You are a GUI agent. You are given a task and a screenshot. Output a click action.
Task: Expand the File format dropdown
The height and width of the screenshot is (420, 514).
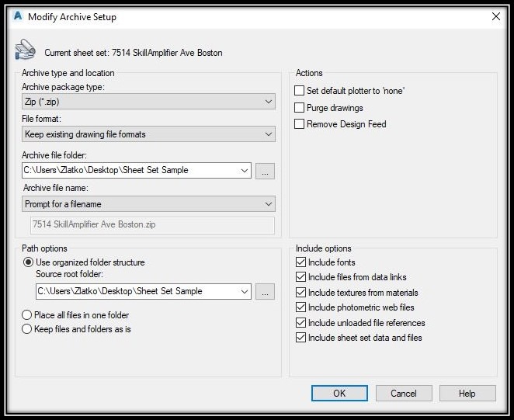[148, 134]
